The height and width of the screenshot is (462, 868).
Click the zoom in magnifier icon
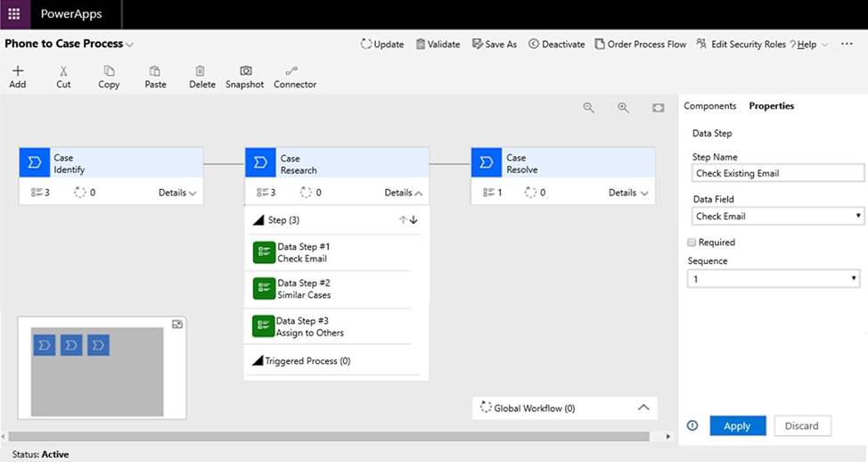click(624, 107)
